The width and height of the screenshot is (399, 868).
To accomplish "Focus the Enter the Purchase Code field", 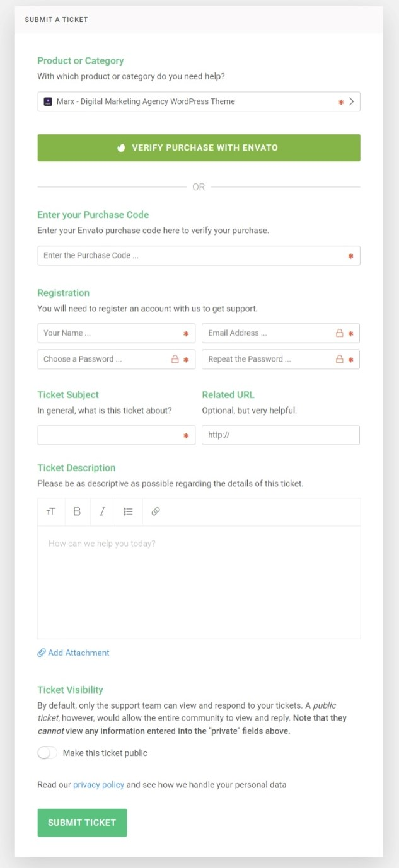I will [x=189, y=256].
